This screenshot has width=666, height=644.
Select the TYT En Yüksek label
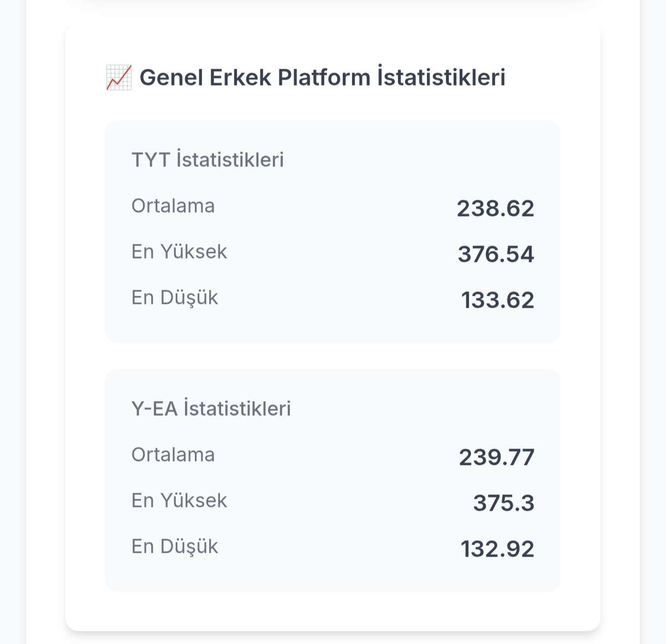[179, 252]
